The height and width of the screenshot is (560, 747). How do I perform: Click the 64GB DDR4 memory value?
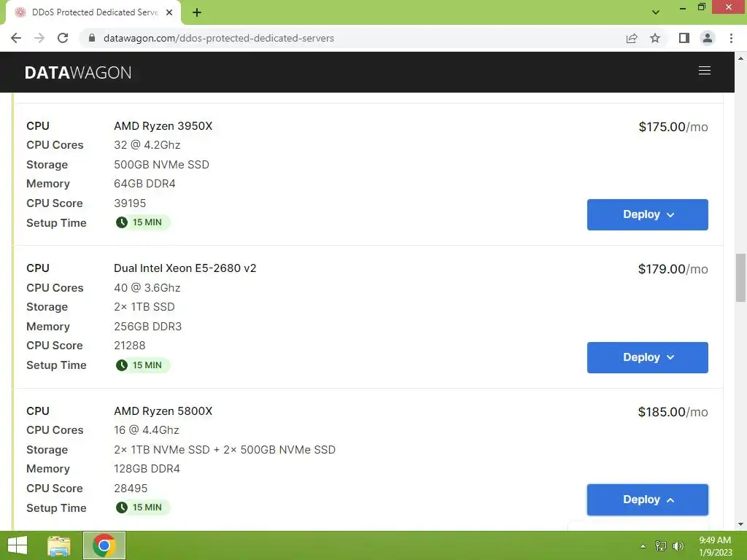(144, 183)
